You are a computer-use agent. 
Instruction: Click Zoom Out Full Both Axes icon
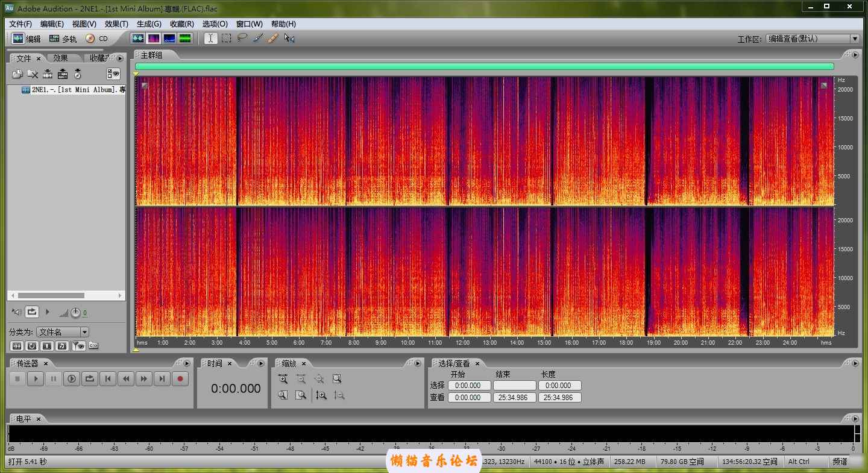319,379
